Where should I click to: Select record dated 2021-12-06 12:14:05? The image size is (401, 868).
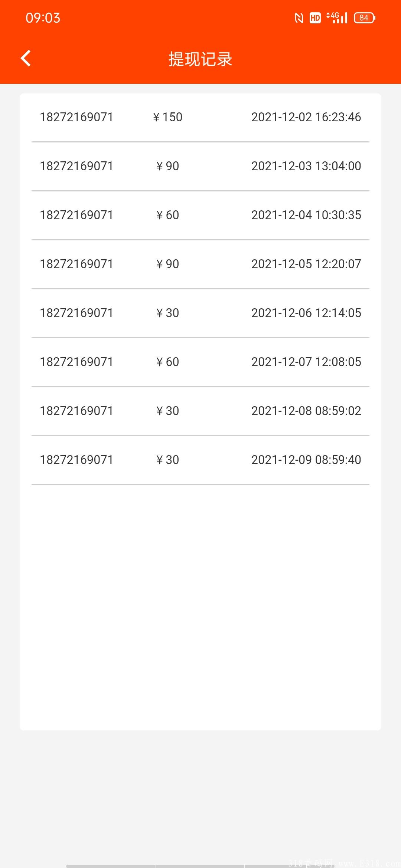click(x=200, y=313)
